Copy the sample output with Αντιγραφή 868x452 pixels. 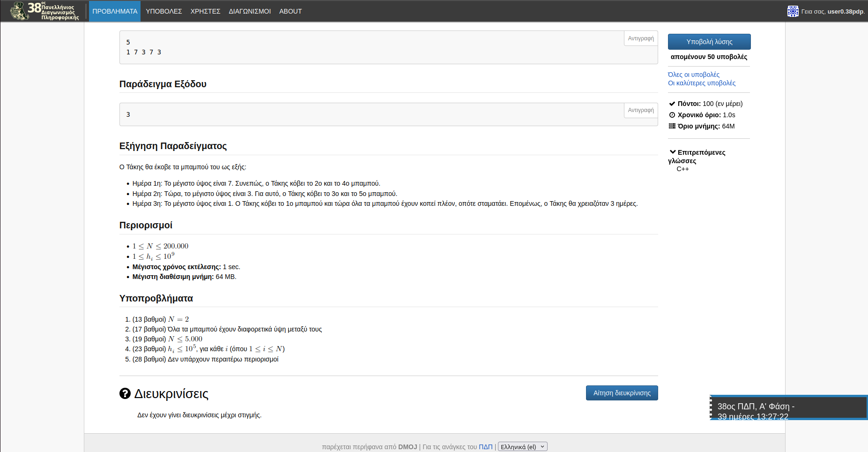point(640,110)
